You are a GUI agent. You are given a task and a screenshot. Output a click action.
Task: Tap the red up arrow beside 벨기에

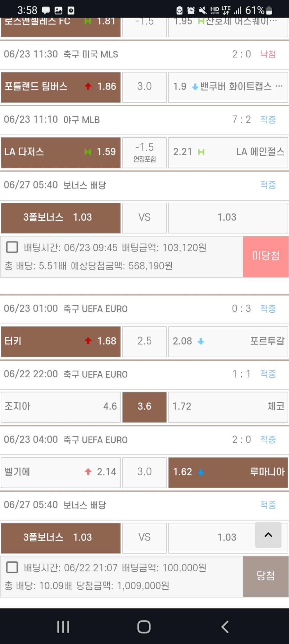(x=88, y=472)
